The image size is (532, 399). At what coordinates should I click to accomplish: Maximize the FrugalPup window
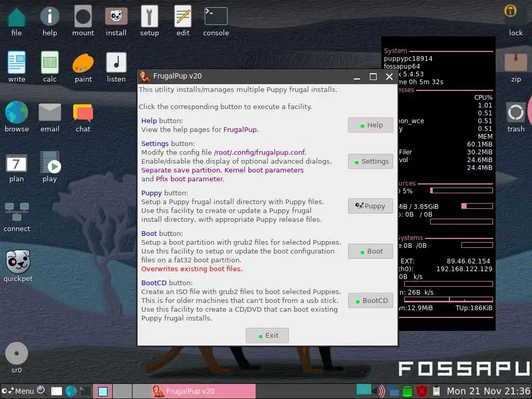(373, 77)
